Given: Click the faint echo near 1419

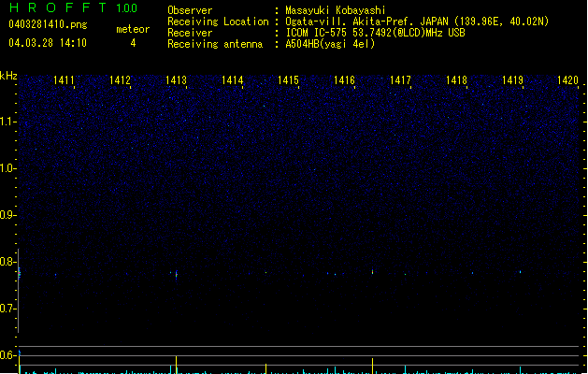Looking at the screenshot, I should click(x=520, y=271).
